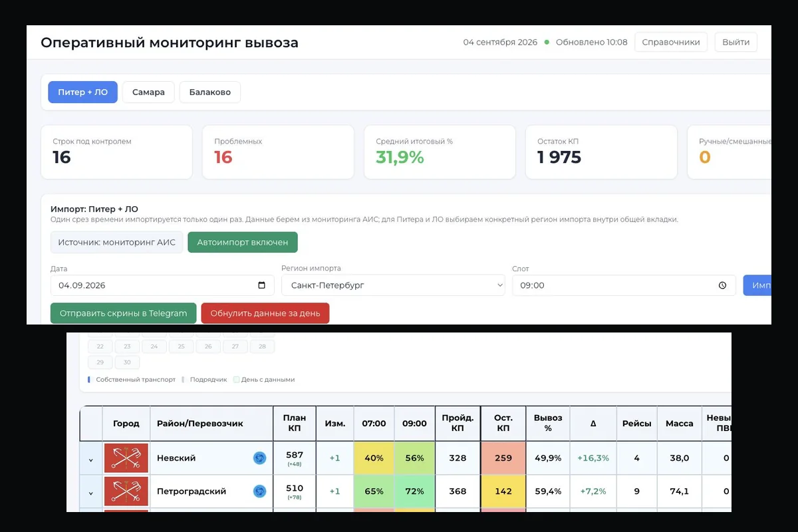Viewport: 798px width, 532px height.
Task: Click calendar day 24
Action: pyautogui.click(x=154, y=346)
